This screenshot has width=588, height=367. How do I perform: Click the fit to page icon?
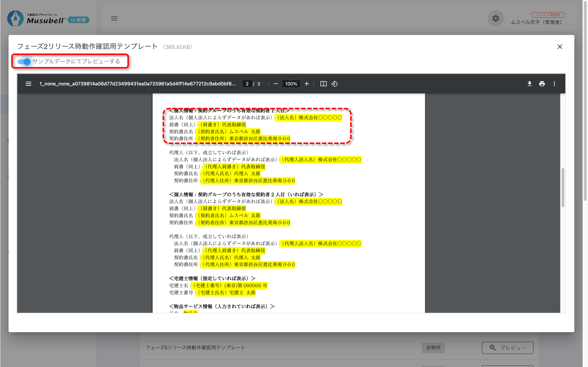[323, 84]
